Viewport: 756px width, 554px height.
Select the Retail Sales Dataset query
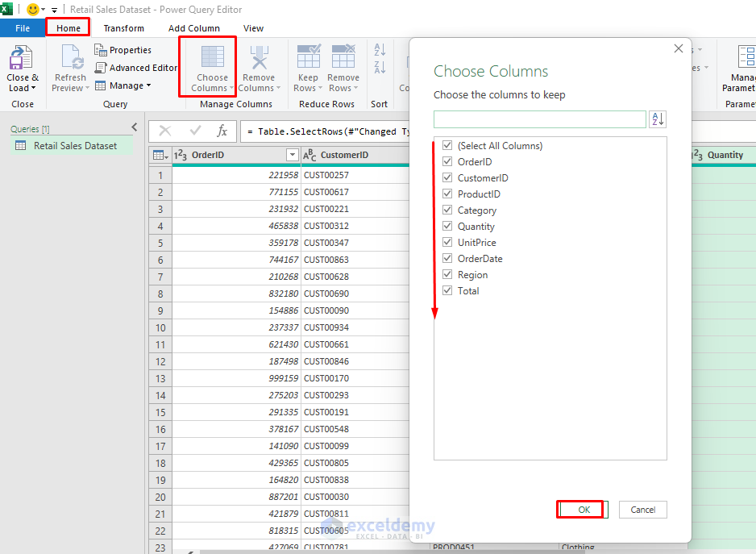72,146
